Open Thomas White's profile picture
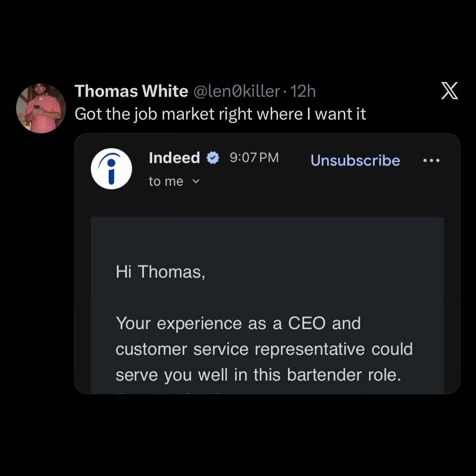 tap(41, 108)
